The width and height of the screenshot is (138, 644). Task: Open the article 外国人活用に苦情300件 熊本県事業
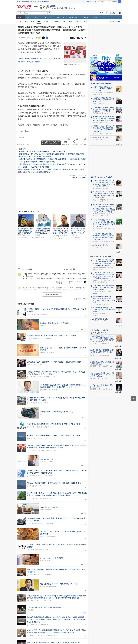[58, 584]
